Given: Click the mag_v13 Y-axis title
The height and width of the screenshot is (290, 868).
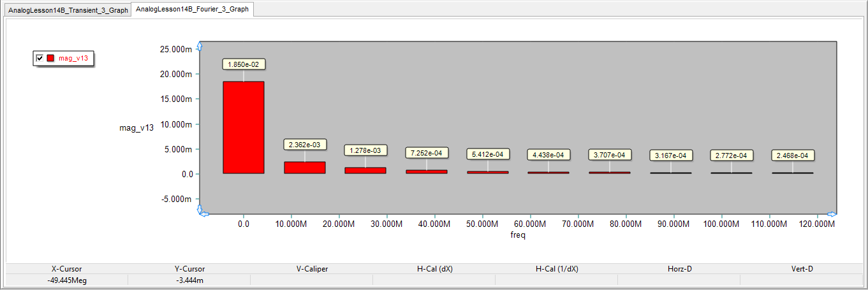Looking at the screenshot, I should (136, 128).
